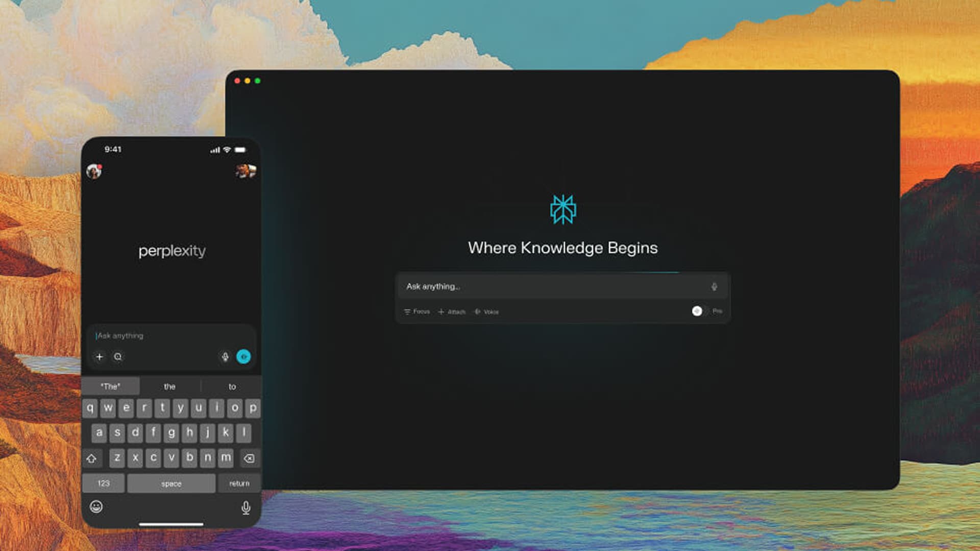Screen dimensions: 980x551
Task: Click the desktop 'Ask anything...' search field
Action: tap(563, 286)
